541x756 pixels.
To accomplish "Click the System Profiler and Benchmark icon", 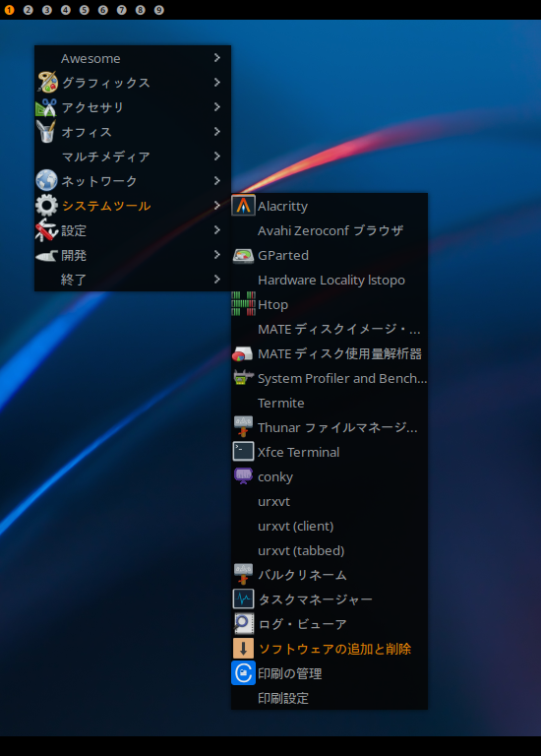I will coord(243,378).
